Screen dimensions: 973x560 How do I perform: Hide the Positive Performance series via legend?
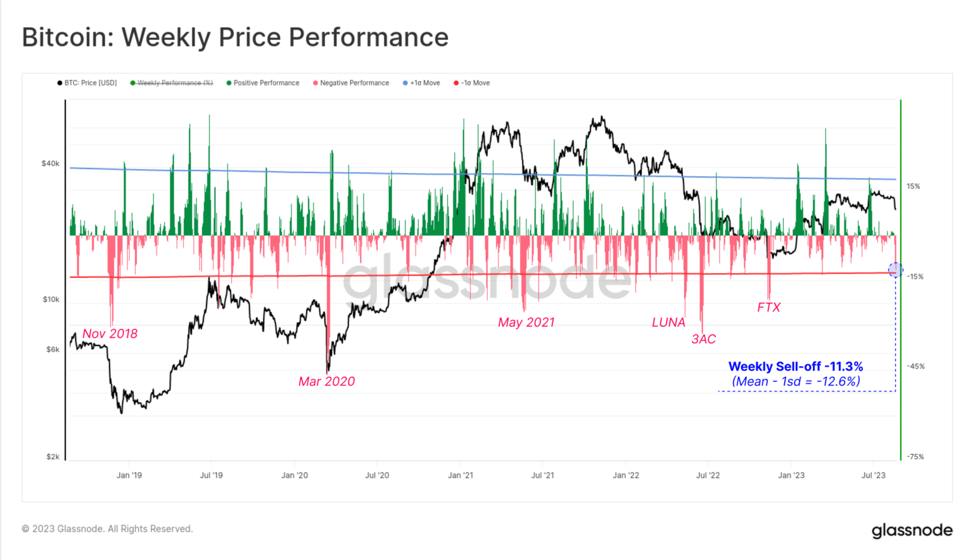pyautogui.click(x=266, y=83)
